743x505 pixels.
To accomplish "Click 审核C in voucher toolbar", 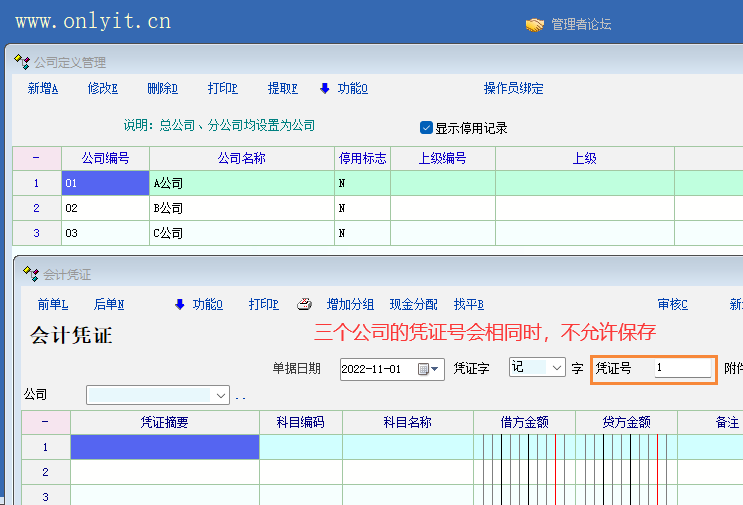I will click(x=672, y=305).
